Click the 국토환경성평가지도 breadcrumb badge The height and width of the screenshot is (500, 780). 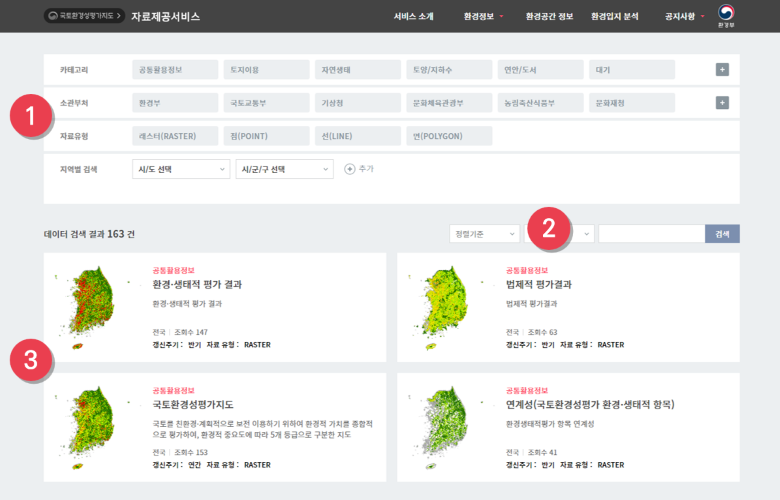(x=84, y=16)
